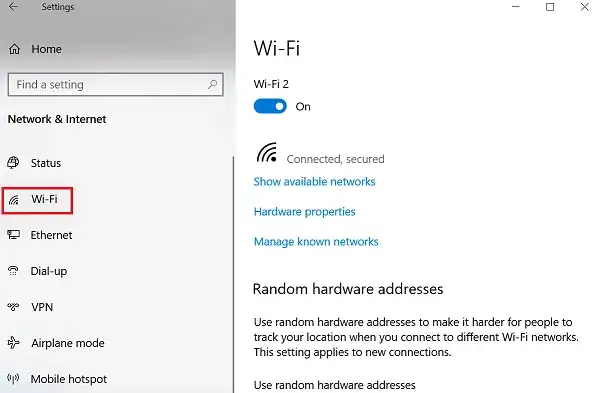Open Dial-up settings
The height and width of the screenshot is (393, 597).
tap(49, 271)
